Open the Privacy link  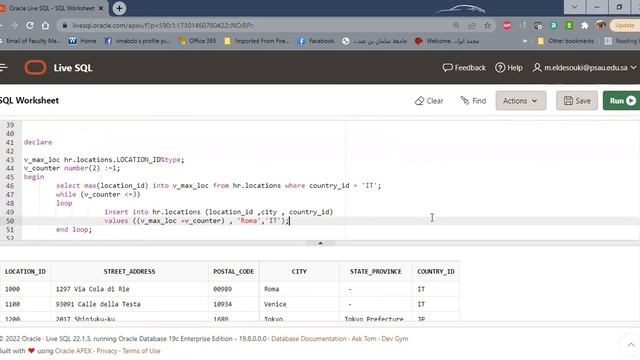pyautogui.click(x=107, y=351)
